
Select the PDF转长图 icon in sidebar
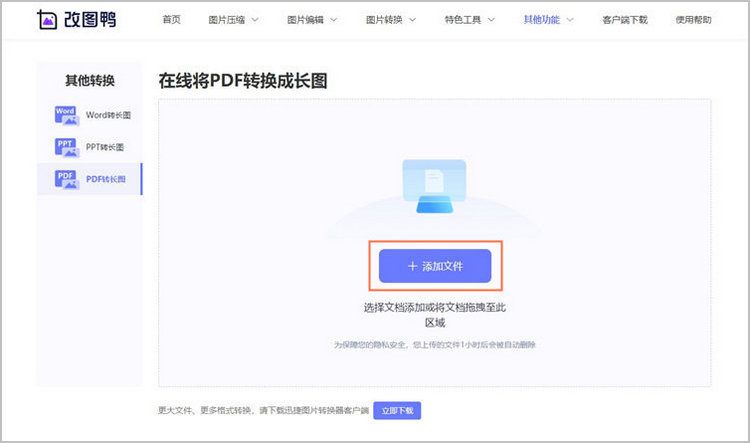67,179
